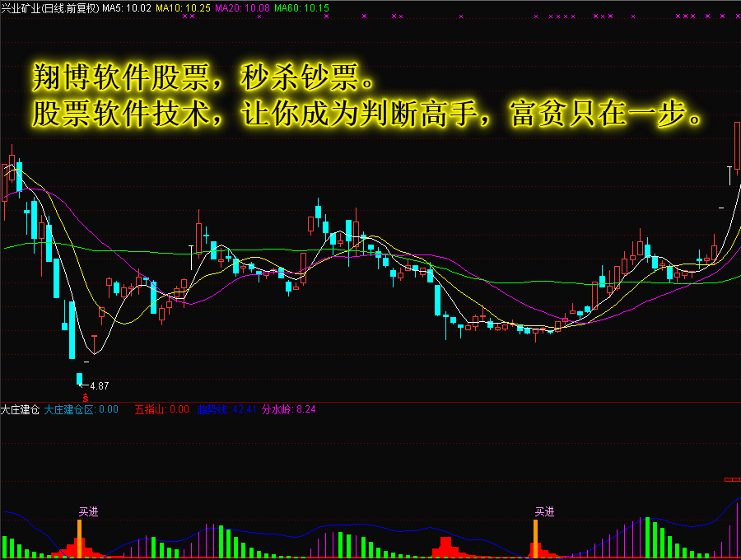The height and width of the screenshot is (560, 741).
Task: Click the lowest cyan candlestick next to 4.87
Action: (79, 379)
